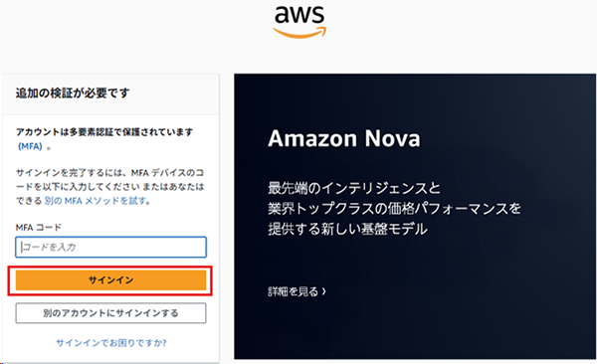Click the Amazon Nova banner heading

coord(344,138)
